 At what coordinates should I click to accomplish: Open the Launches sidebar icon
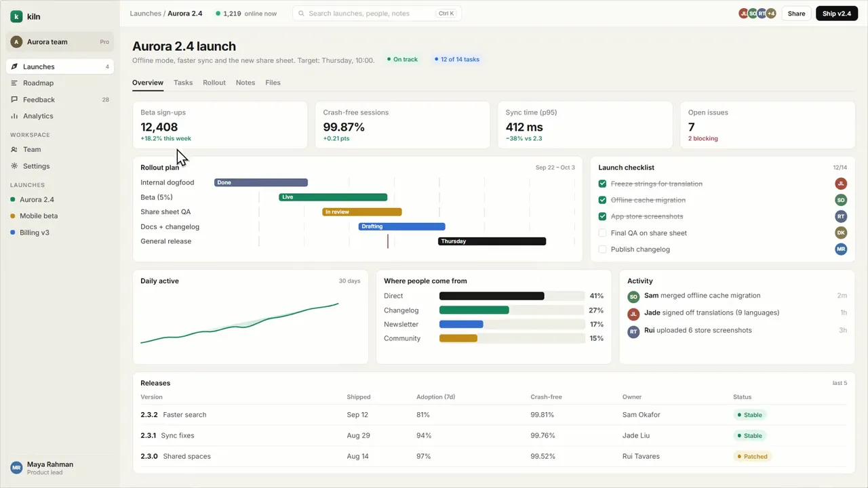[x=15, y=66]
